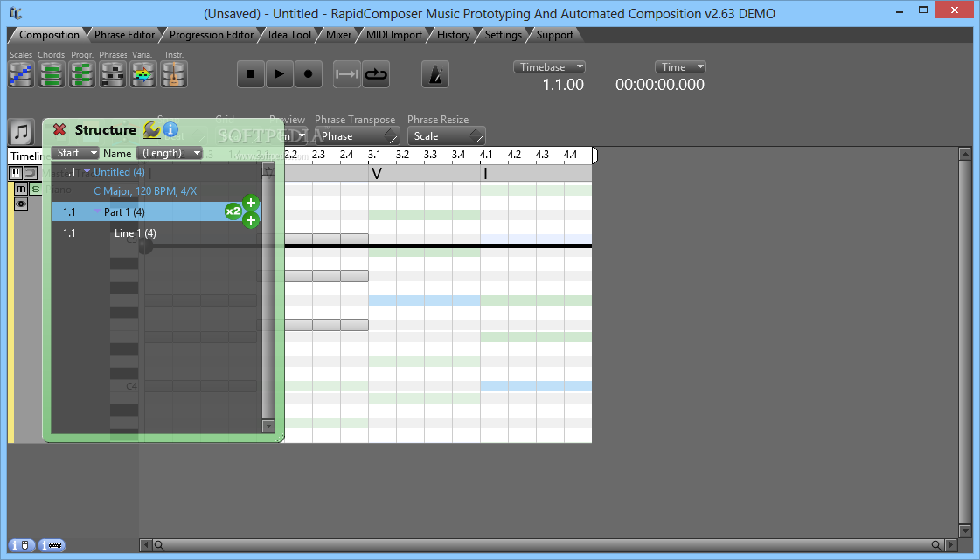Screen dimensions: 980x560
Task: Click the horizontal scrollbar left arrow
Action: 146,545
